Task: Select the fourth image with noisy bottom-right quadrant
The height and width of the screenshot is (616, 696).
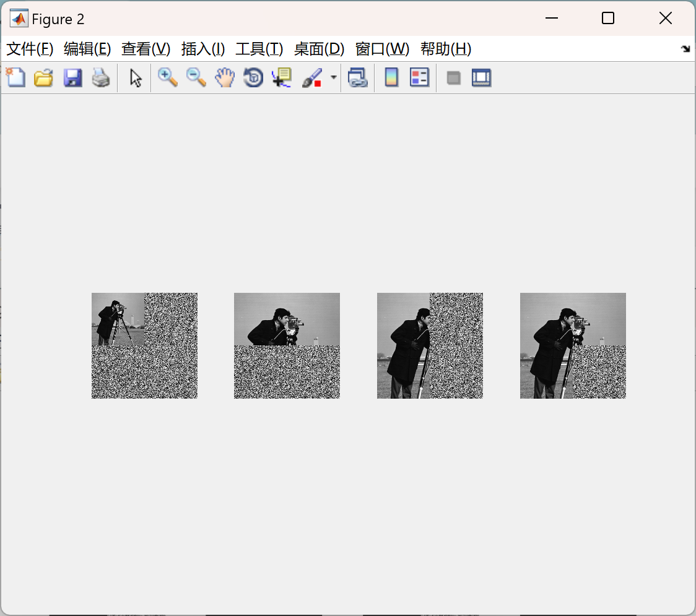Action: click(573, 345)
